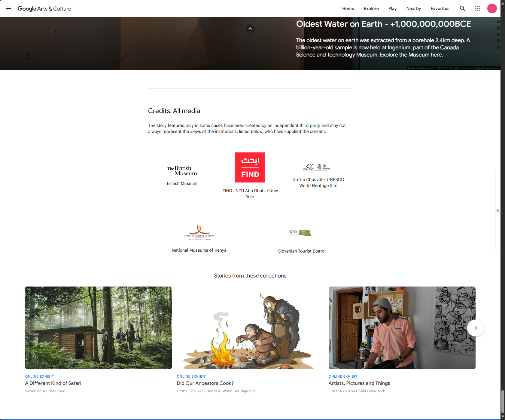Open the Play menu item
This screenshot has height=420, width=505.
tap(392, 8)
